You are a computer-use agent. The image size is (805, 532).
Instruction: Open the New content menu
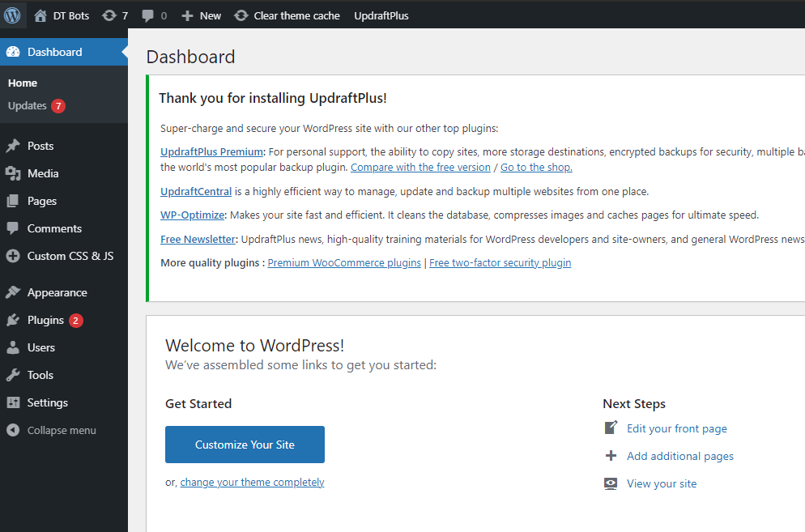point(201,16)
